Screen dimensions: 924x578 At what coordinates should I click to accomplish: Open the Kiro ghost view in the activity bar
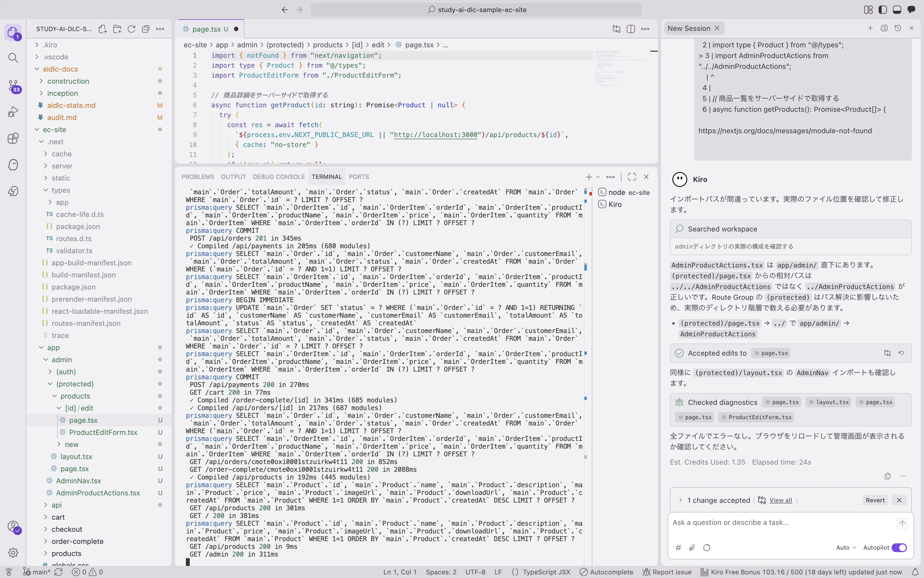[13, 165]
